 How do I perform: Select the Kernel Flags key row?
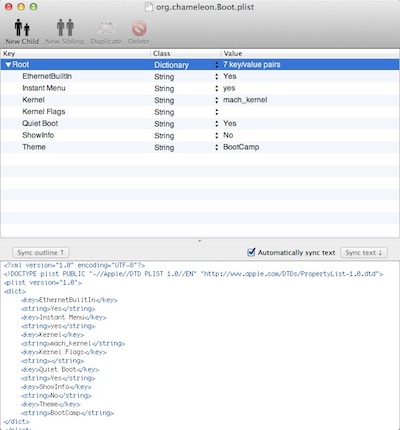pos(200,112)
